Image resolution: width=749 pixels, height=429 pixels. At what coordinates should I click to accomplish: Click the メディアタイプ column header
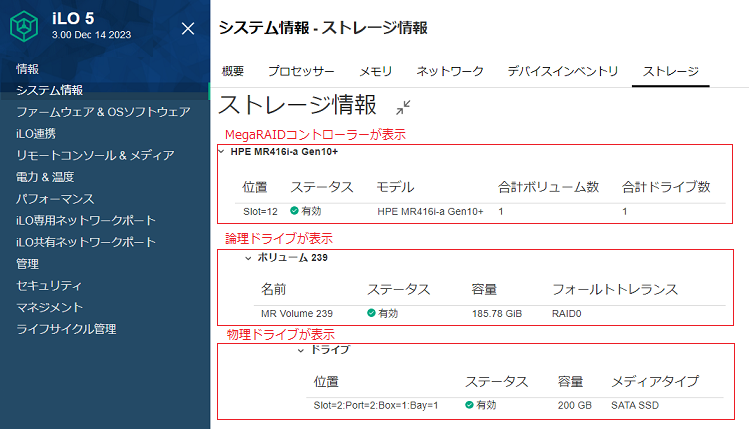(655, 381)
